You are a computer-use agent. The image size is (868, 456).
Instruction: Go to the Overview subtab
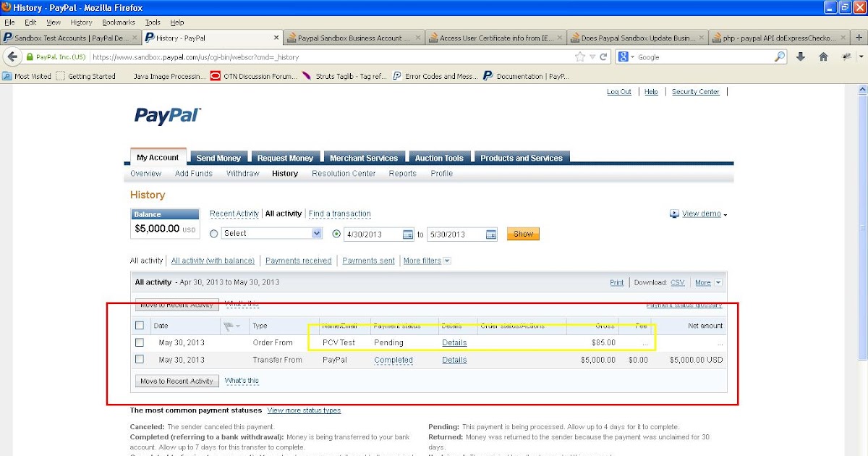tap(146, 174)
